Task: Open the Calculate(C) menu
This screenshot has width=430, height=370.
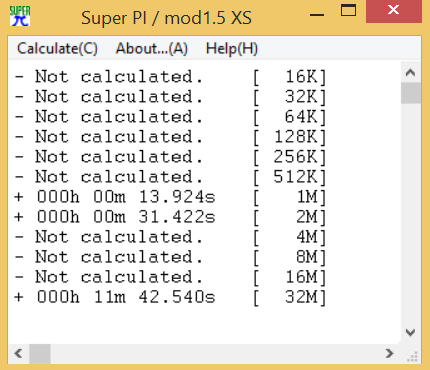Action: point(57,49)
